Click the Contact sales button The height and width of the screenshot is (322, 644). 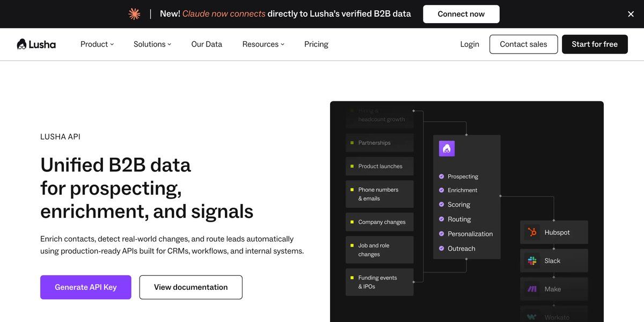(x=523, y=44)
